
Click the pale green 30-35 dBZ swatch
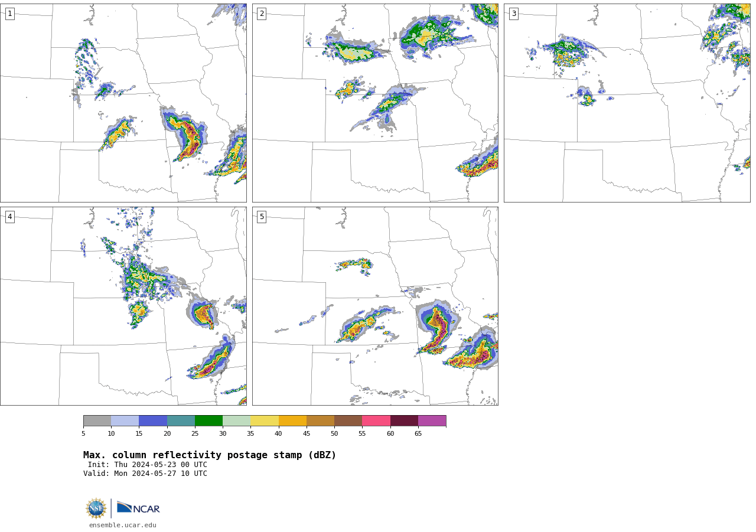[237, 421]
